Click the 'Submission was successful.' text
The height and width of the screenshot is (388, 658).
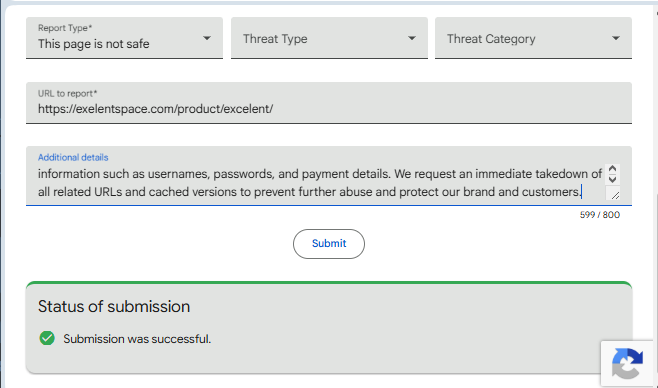(137, 339)
